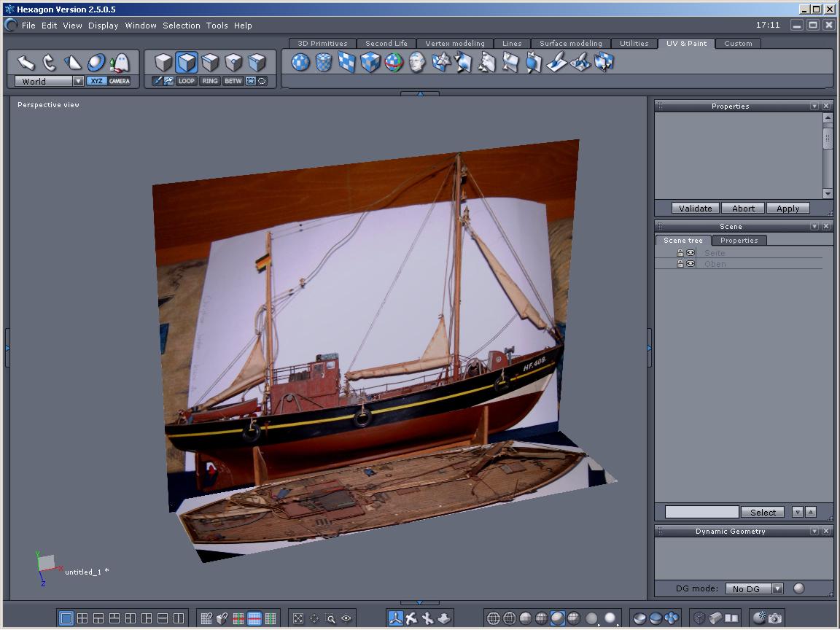Click the Properties panel scrollbar thumb
Image resolution: width=840 pixels, height=630 pixels.
828,138
